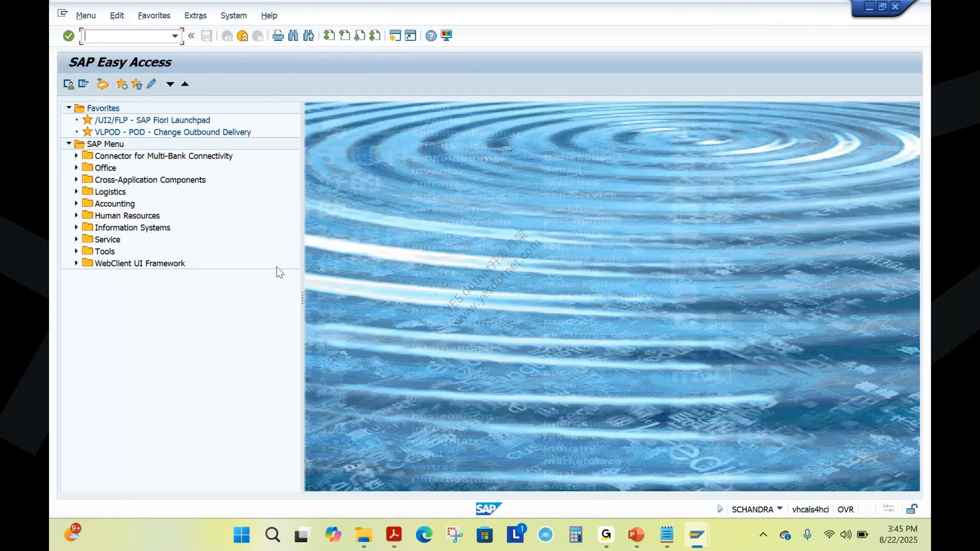Screen dimensions: 980x551
Task: Click the First Page icon
Action: pyautogui.click(x=329, y=36)
